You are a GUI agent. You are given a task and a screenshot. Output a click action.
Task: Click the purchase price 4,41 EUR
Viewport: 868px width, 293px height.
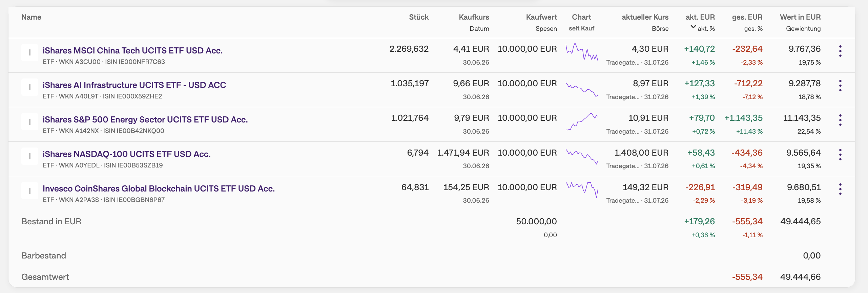tap(471, 49)
